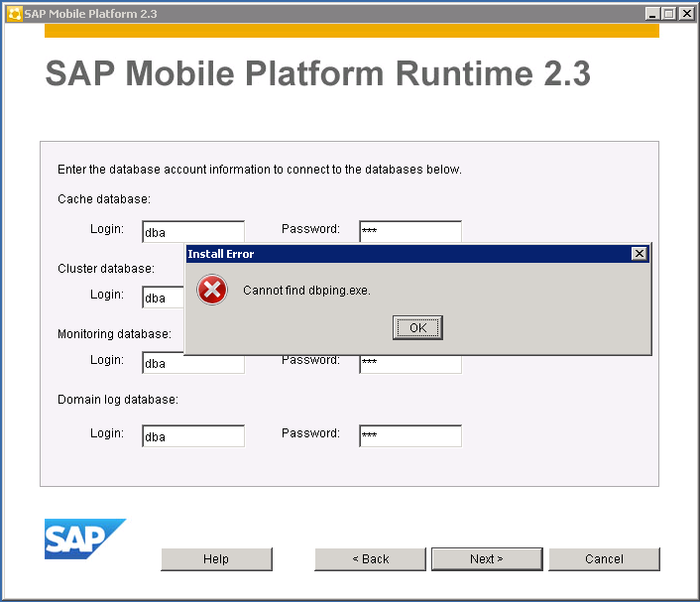The image size is (700, 602).
Task: Click the "Domain log database:" label
Action: (118, 400)
